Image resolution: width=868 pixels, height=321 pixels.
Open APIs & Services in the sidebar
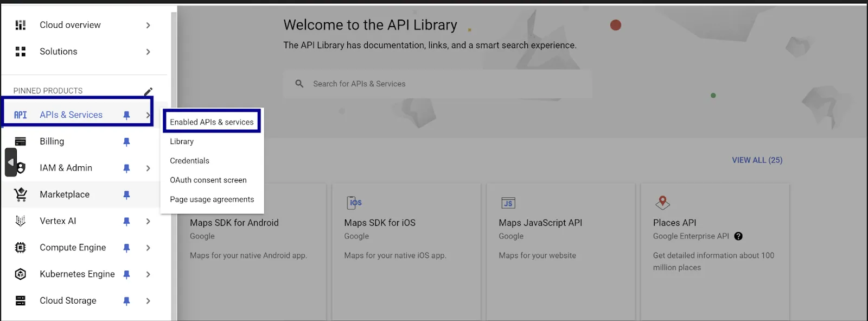coord(71,115)
